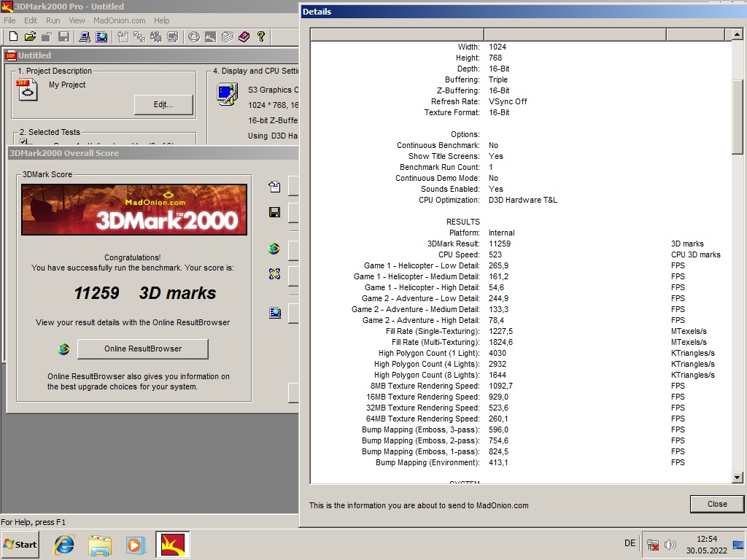Click the Display settings toolbar icon
The image size is (747, 560).
[173, 36]
